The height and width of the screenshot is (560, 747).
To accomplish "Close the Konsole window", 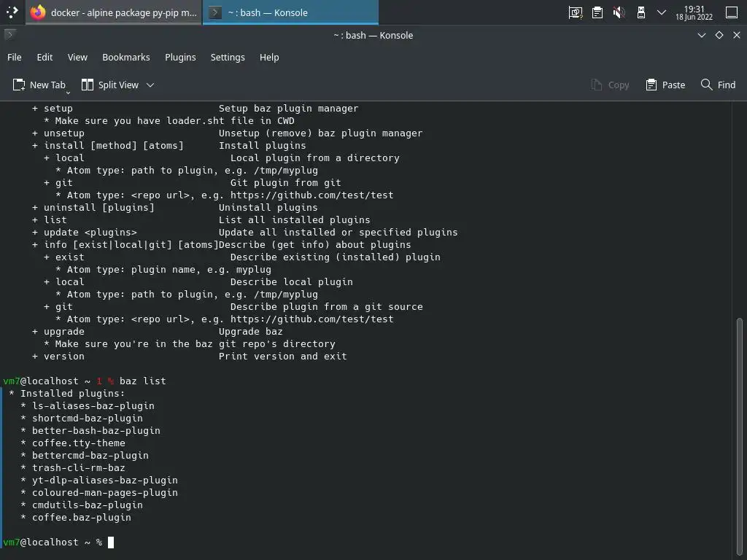I will [737, 35].
